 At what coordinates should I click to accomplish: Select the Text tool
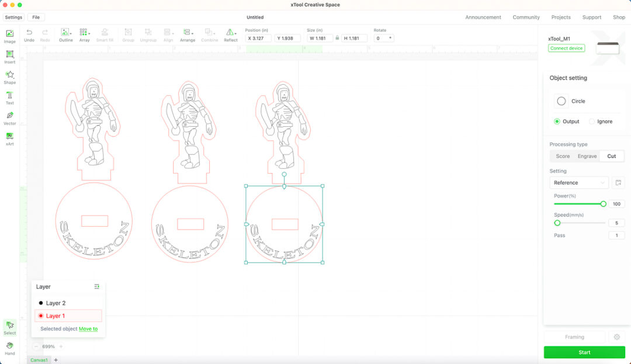coord(9,98)
